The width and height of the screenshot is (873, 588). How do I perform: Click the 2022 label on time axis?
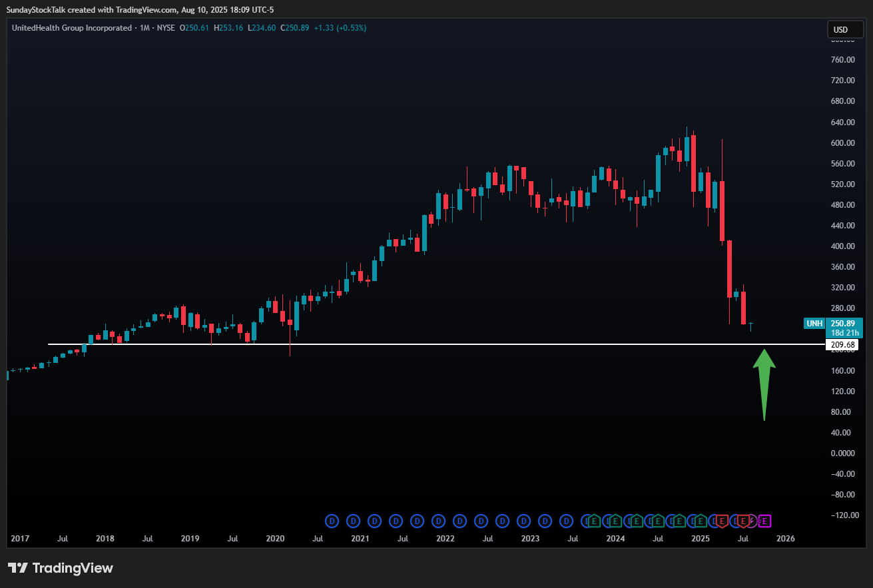[445, 537]
